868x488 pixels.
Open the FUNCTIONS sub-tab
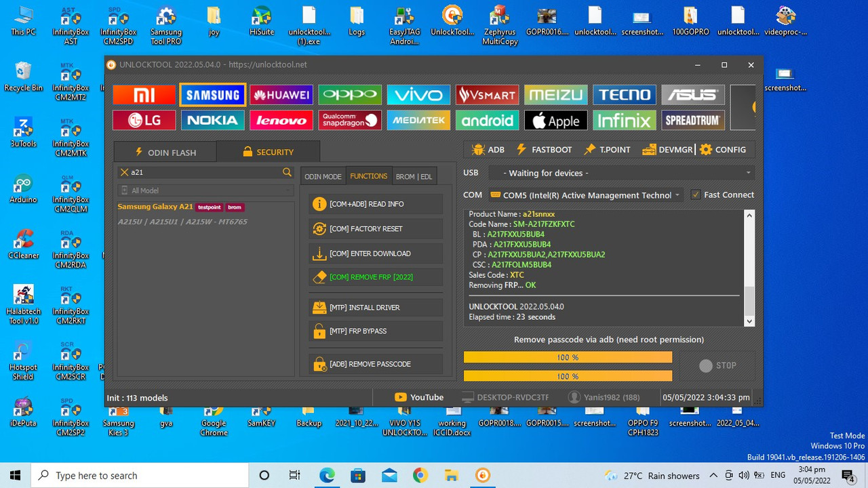pyautogui.click(x=369, y=176)
